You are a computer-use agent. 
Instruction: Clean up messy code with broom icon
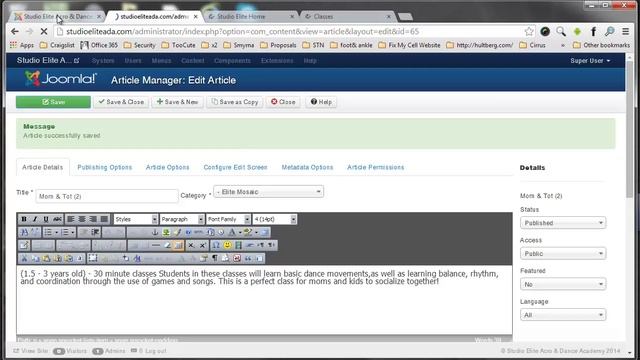point(177,232)
